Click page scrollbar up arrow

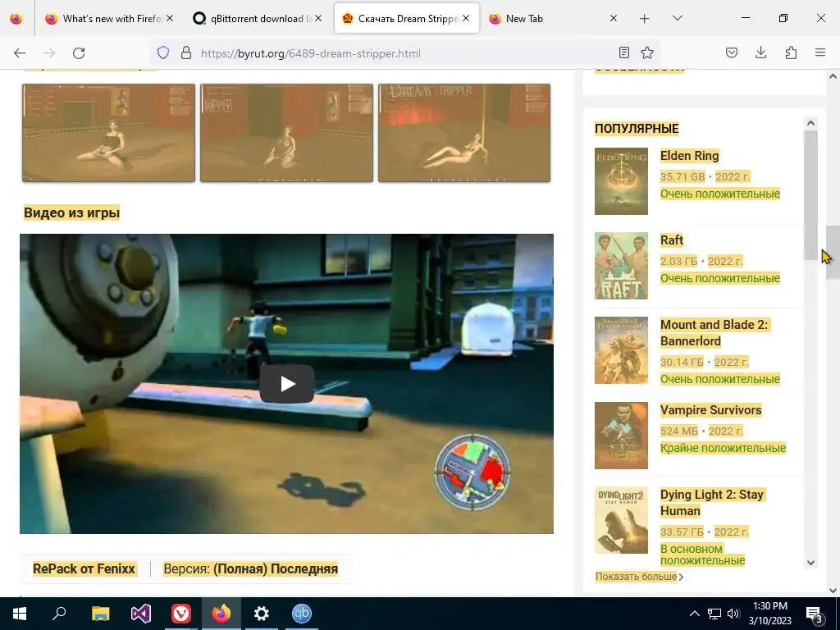833,76
